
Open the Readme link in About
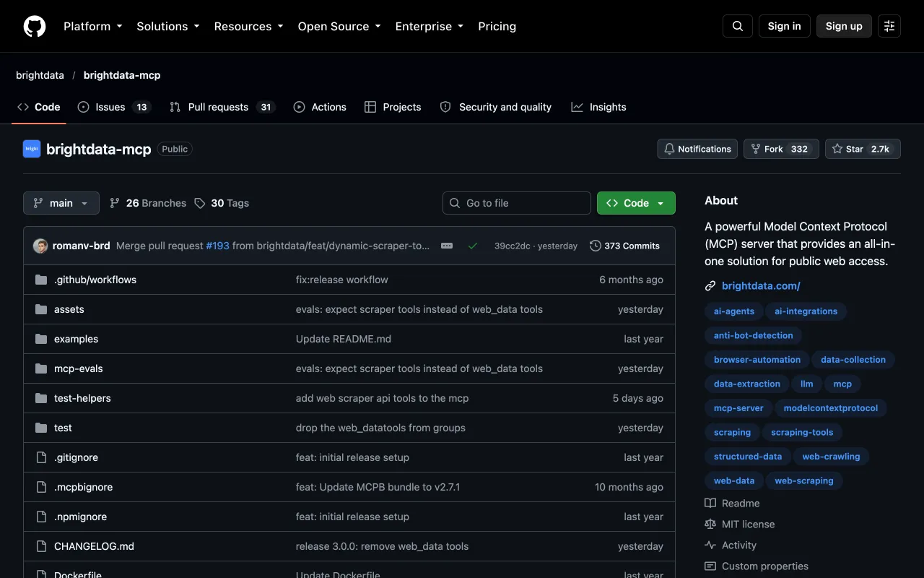[732, 503]
